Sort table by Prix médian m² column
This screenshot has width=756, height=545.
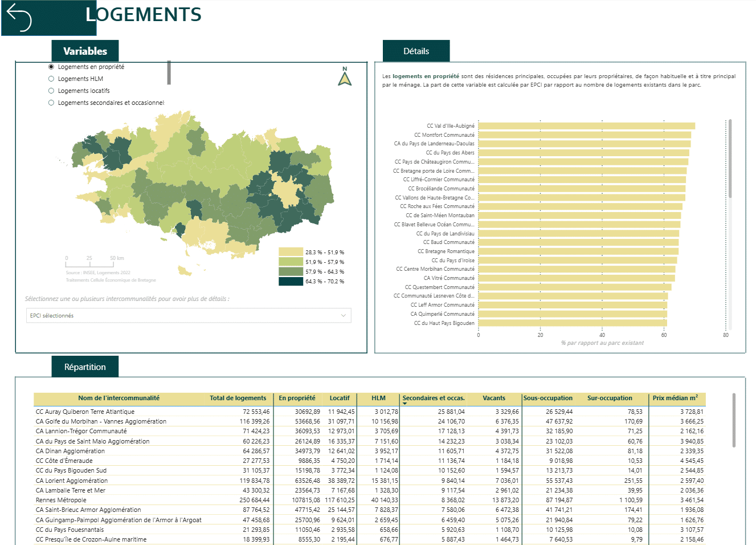(675, 398)
